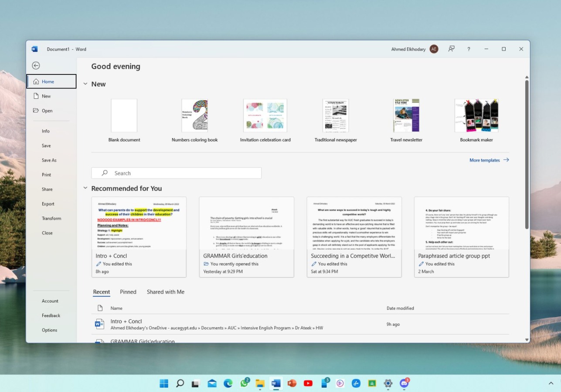Open the recommended Intro + Concl card

[x=139, y=237]
